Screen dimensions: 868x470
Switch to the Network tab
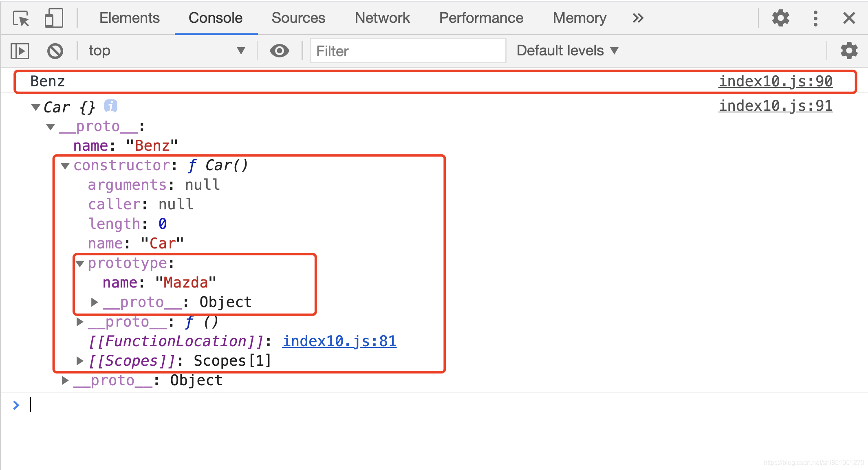pyautogui.click(x=382, y=18)
